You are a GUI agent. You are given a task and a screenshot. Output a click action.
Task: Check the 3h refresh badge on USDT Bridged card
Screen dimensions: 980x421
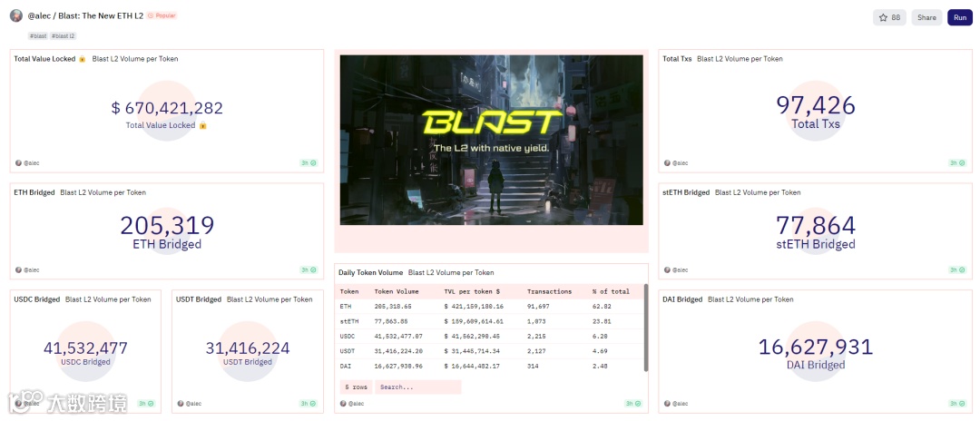[309, 404]
